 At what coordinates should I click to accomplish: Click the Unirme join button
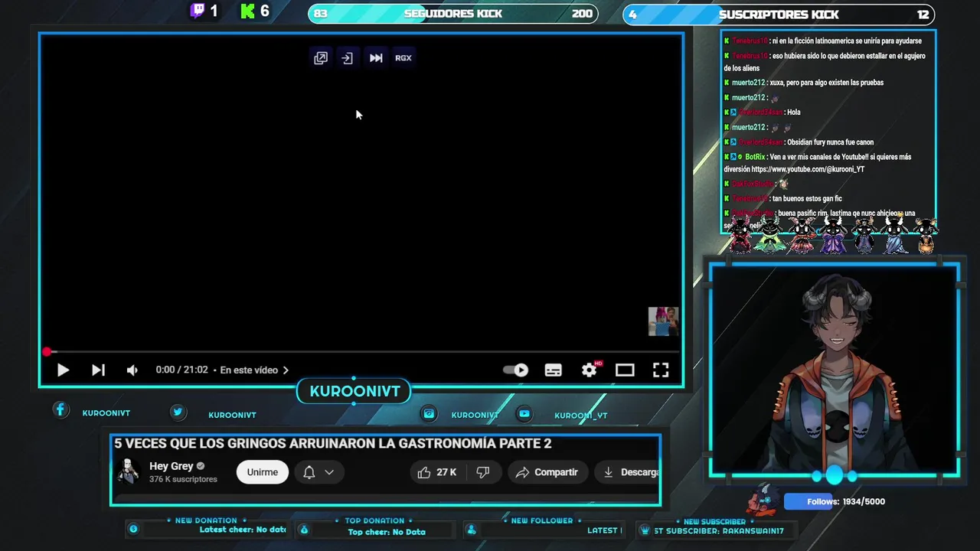click(x=263, y=472)
